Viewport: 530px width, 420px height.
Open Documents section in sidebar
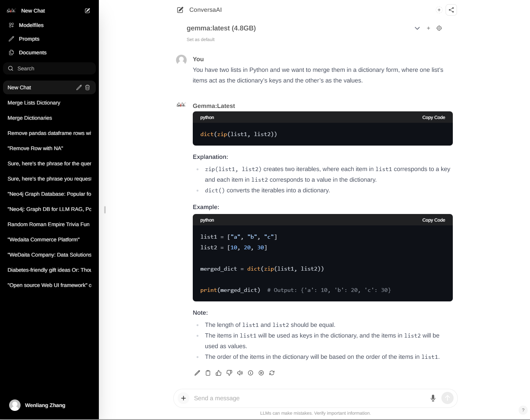point(33,52)
